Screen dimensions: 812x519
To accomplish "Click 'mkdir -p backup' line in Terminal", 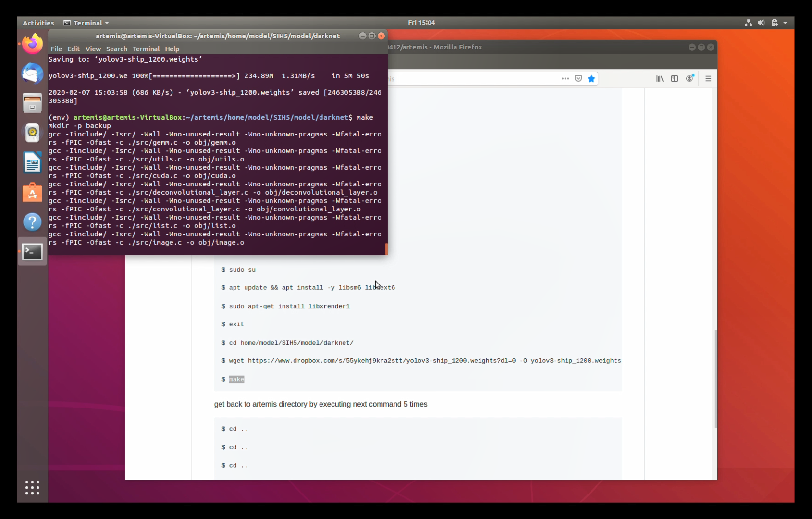I will 80,126.
